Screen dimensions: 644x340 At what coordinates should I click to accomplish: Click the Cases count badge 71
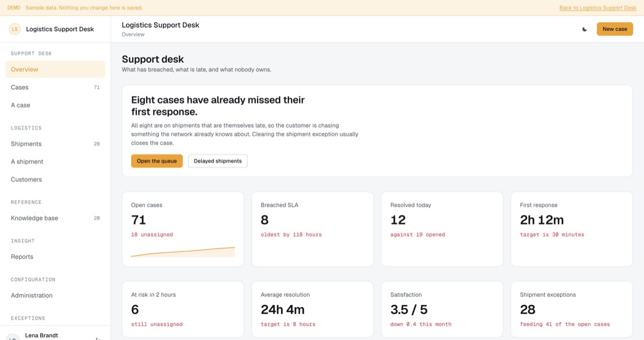click(97, 87)
